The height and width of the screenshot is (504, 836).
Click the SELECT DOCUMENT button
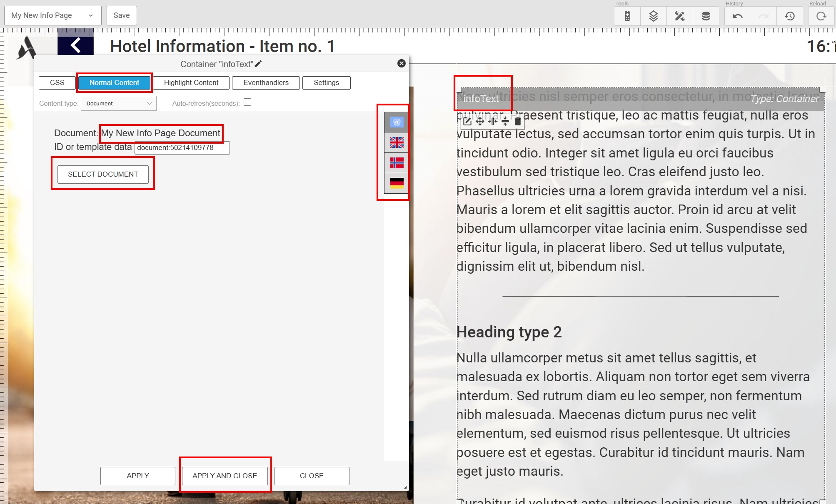coord(102,175)
